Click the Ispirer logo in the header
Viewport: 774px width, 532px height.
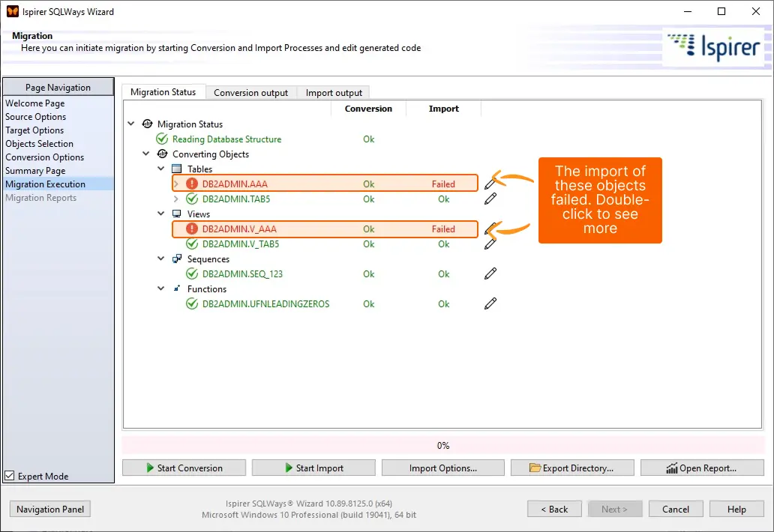pyautogui.click(x=713, y=47)
